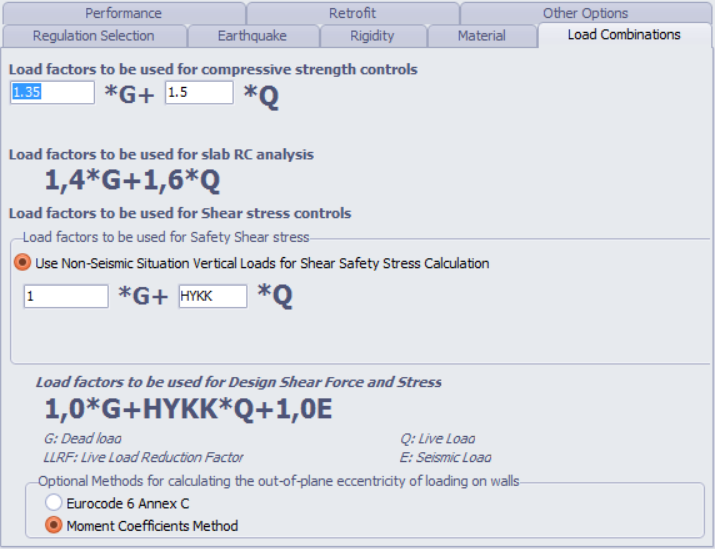Open the Retrofit tab

352,13
